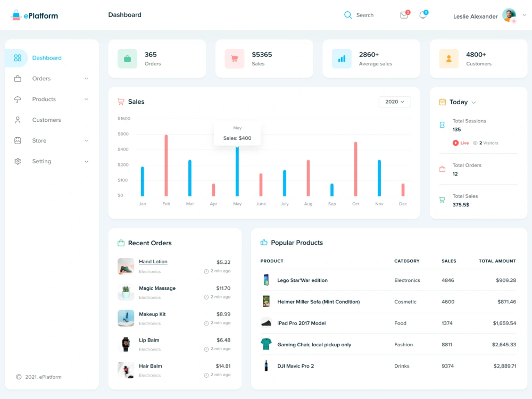Viewport: 532px width, 399px height.
Task: Click the DJI Mavic Pro 2 thumbnail
Action: (x=266, y=366)
